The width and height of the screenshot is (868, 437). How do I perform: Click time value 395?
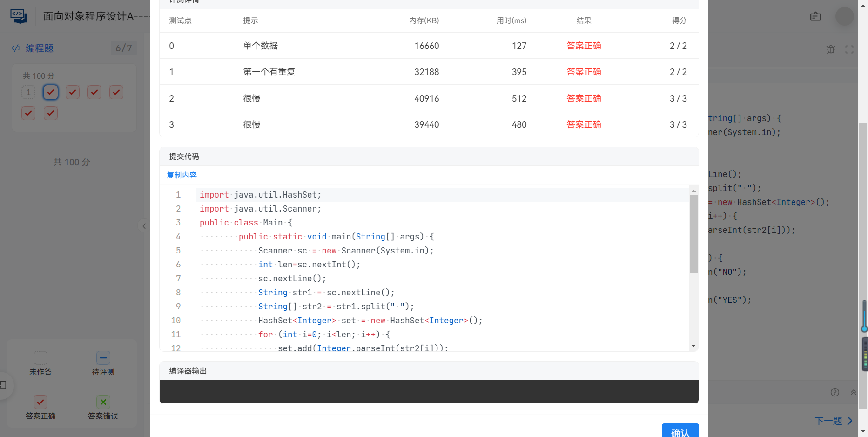tap(519, 72)
